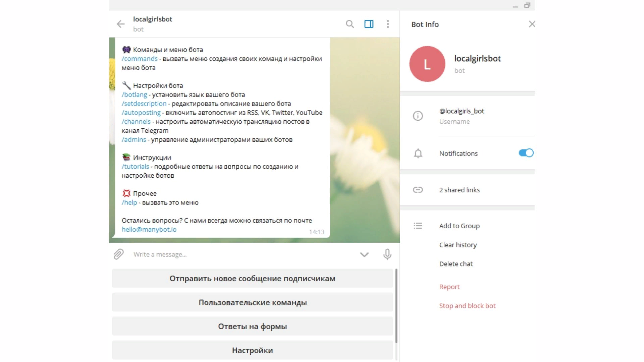Click the /autoposting command link
This screenshot has height=362, width=644.
pyautogui.click(x=141, y=113)
